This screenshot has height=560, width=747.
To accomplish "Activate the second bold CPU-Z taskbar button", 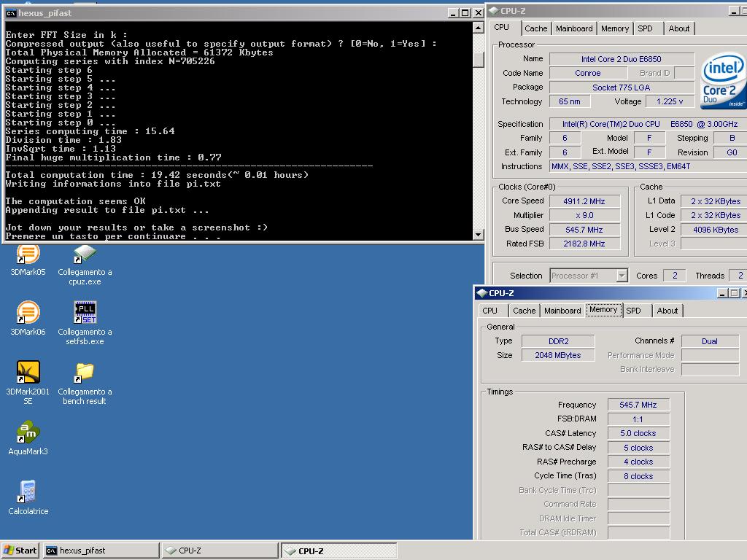I will (338, 551).
